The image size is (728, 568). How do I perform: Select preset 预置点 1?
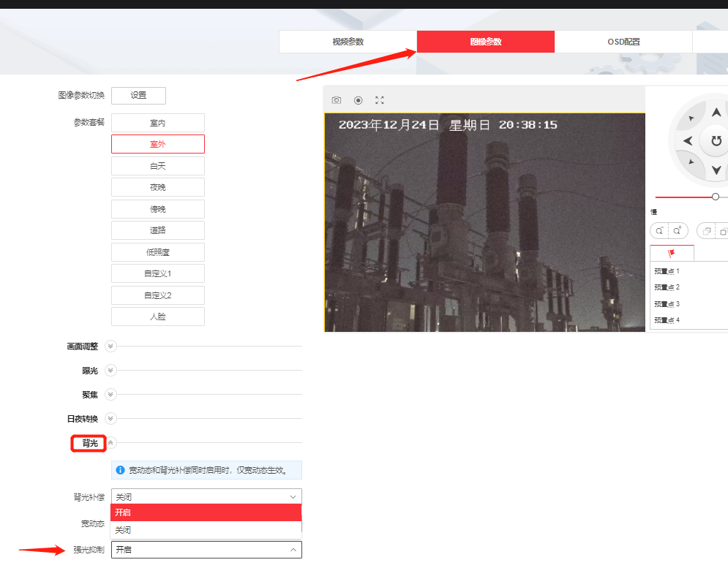point(667,271)
